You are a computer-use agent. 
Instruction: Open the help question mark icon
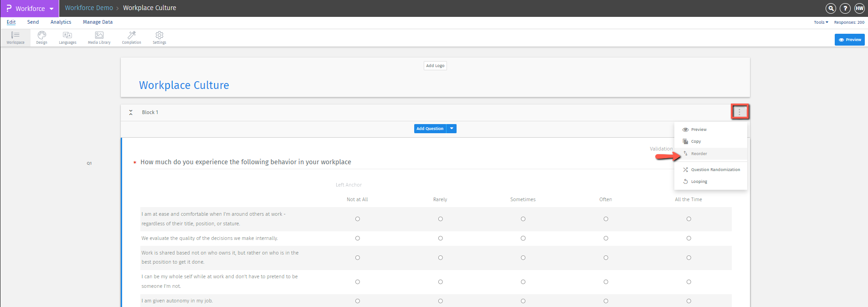[x=845, y=8]
